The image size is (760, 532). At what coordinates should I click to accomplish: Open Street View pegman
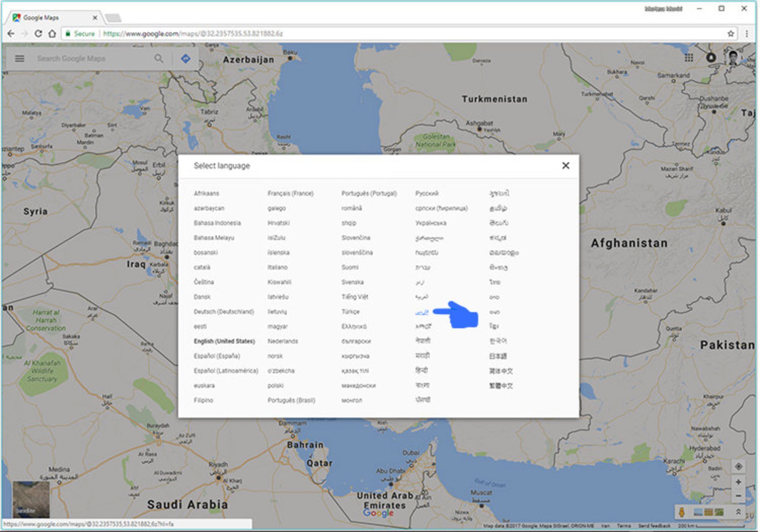tap(681, 512)
